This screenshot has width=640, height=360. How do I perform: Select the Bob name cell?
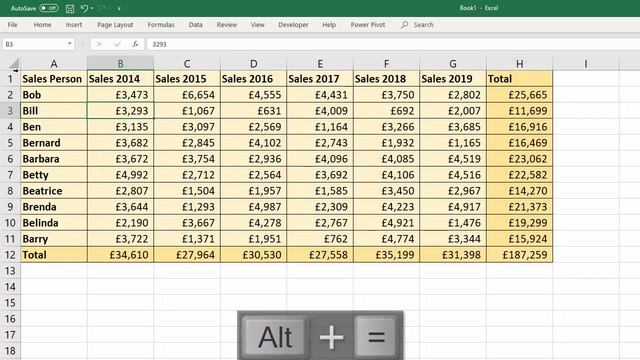coord(53,95)
